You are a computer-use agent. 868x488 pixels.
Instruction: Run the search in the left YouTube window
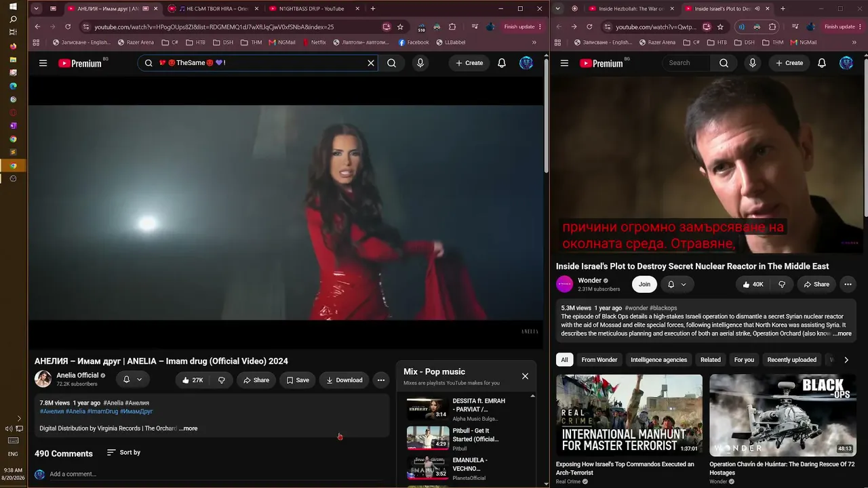click(392, 63)
